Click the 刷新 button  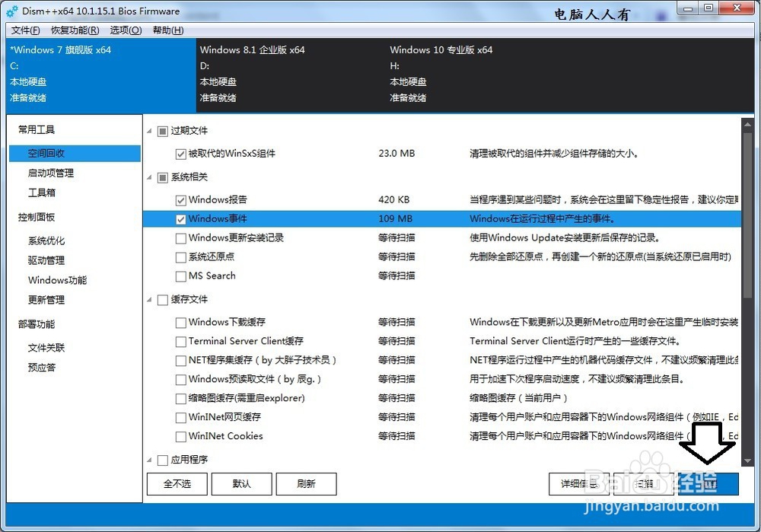(306, 484)
